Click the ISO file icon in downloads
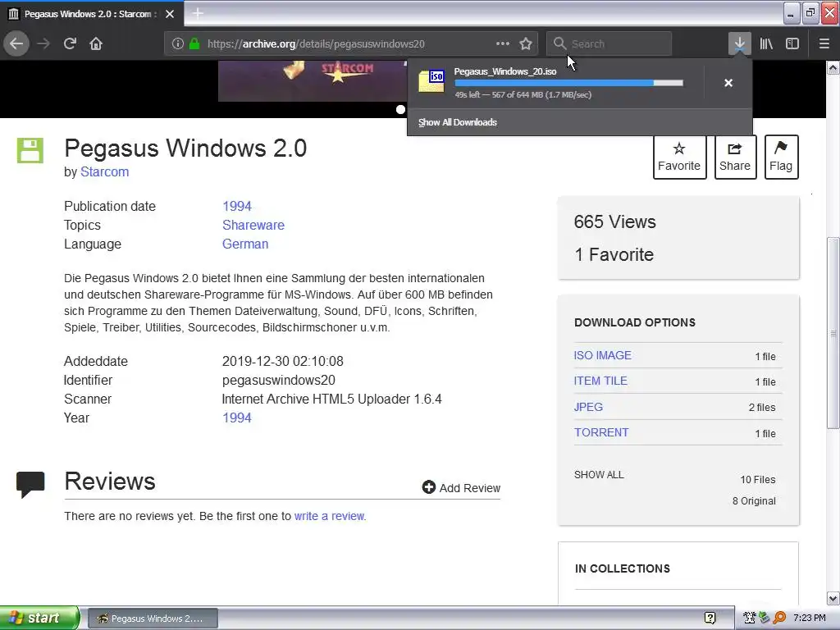This screenshot has width=840, height=630. pos(431,81)
